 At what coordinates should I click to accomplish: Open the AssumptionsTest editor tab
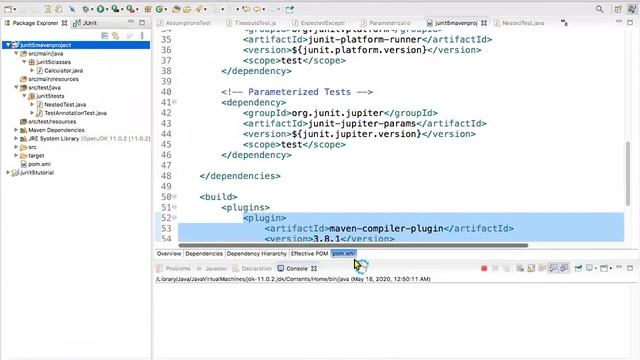pyautogui.click(x=184, y=23)
